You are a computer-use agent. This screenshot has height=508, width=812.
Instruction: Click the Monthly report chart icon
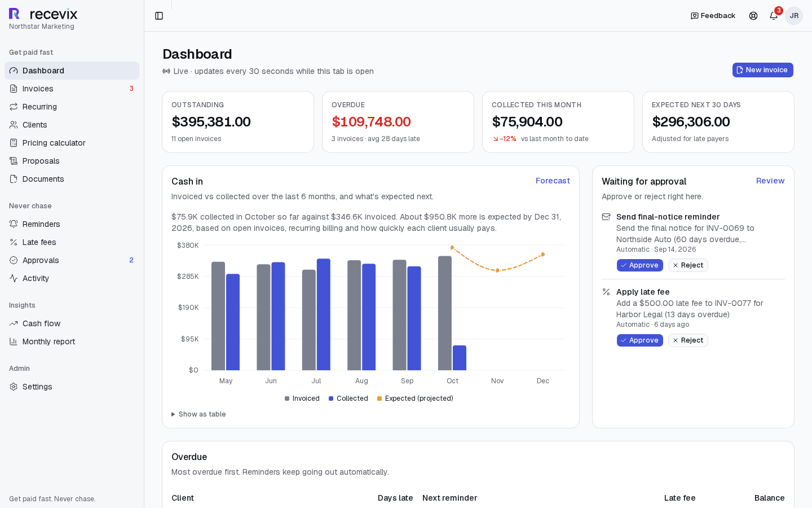(14, 341)
